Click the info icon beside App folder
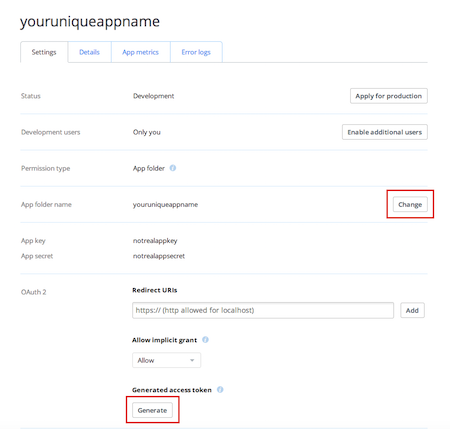The image size is (450, 429). pyautogui.click(x=173, y=168)
